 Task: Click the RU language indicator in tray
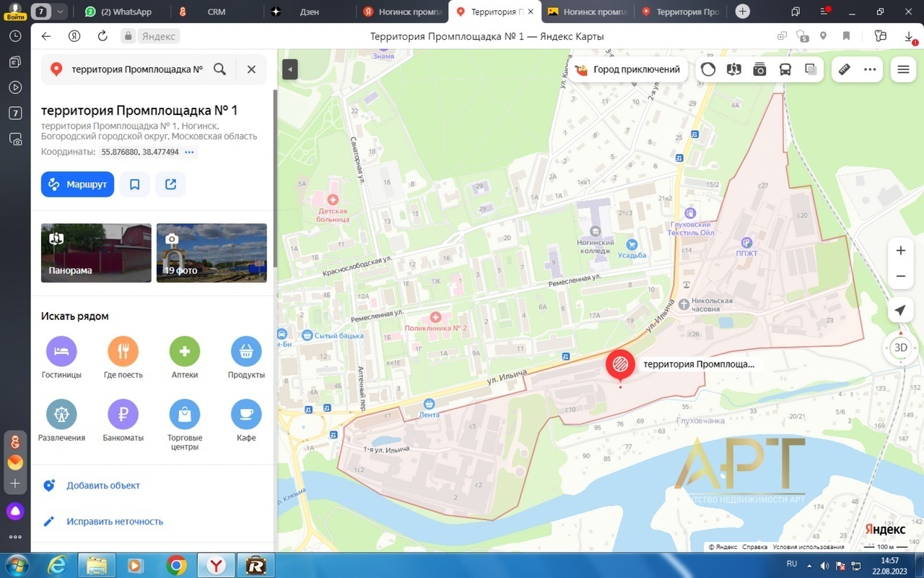(792, 564)
